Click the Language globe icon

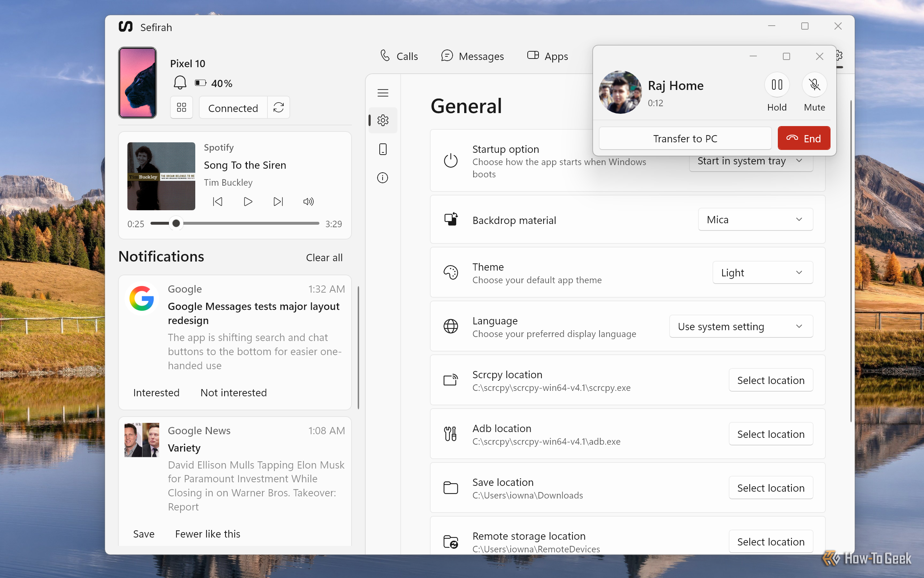pyautogui.click(x=451, y=327)
